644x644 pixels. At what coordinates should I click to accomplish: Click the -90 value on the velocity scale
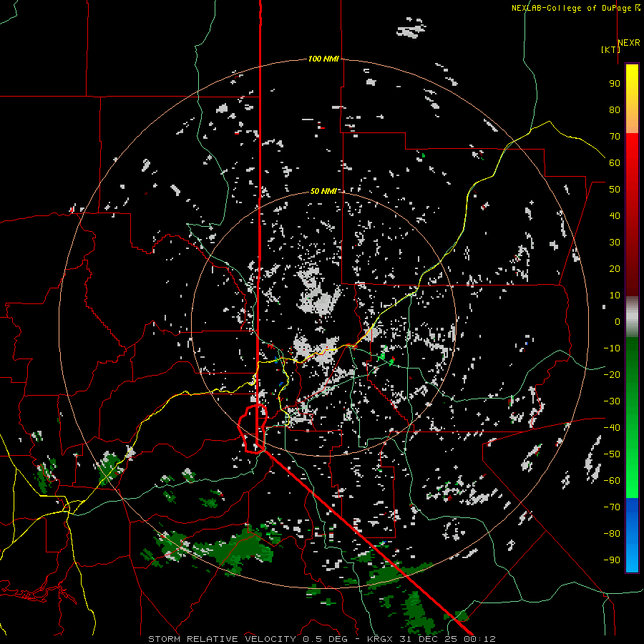tap(612, 560)
